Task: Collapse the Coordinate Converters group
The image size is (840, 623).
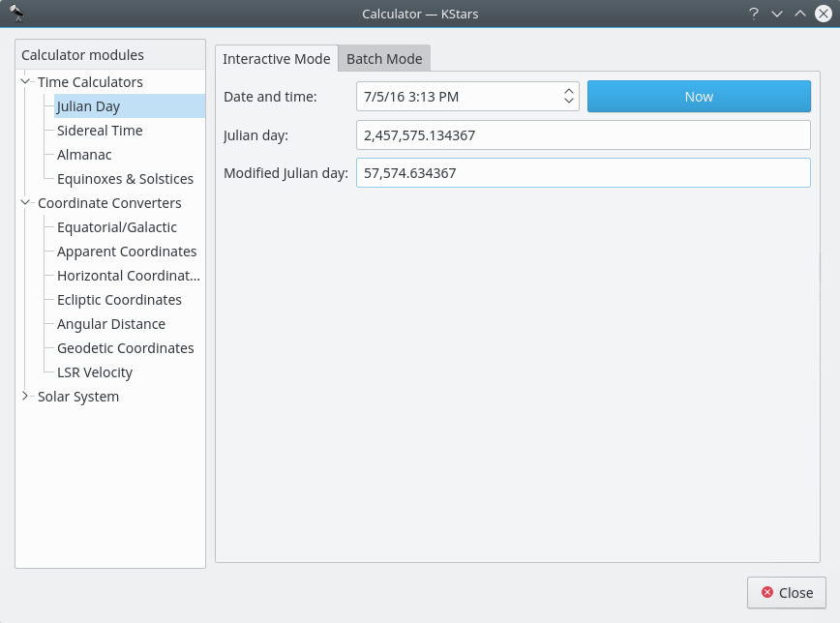Action: (x=25, y=203)
